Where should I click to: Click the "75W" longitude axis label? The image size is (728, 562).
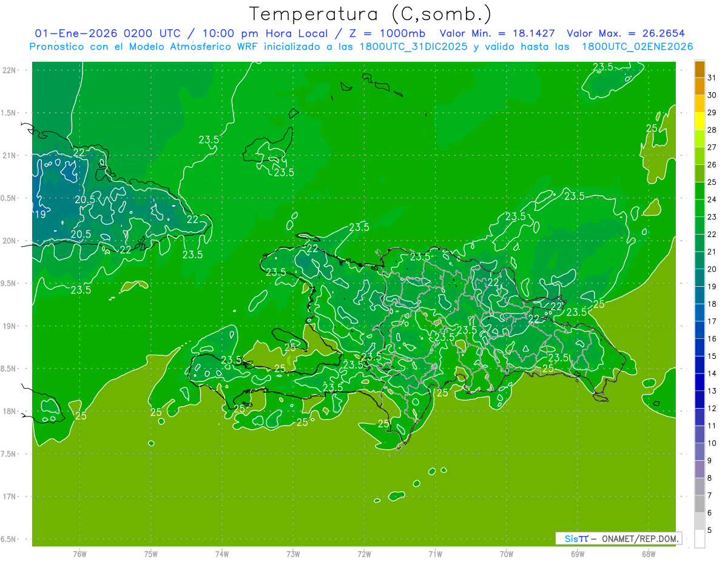pos(151,554)
